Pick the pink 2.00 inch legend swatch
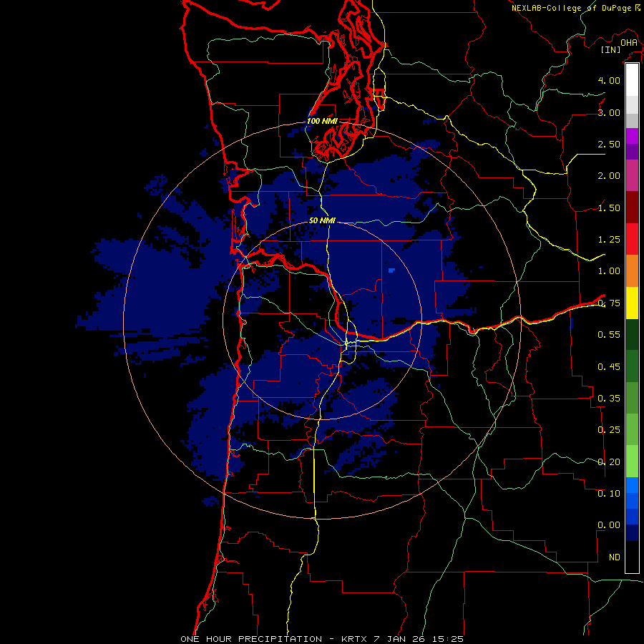Viewport: 644px width, 644px height. click(632, 175)
